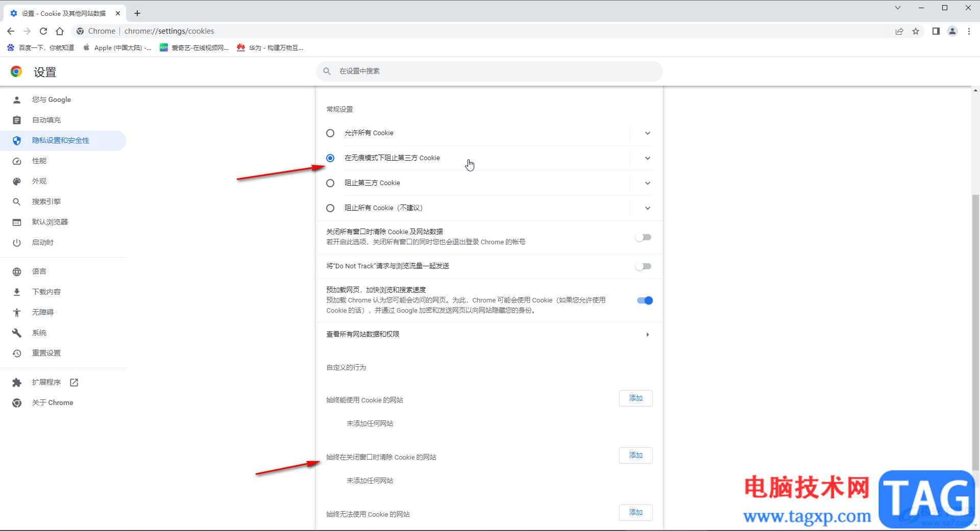Select 允许所有 Cookie radio button
This screenshot has height=531, width=980.
coord(330,133)
